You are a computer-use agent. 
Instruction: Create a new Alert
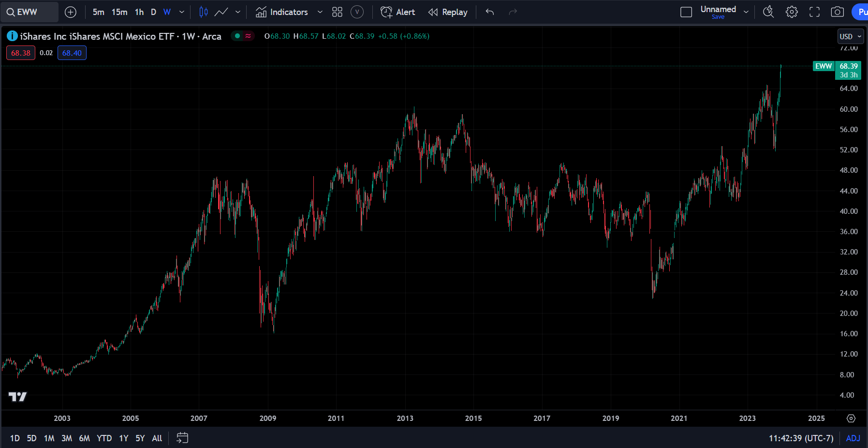click(x=397, y=12)
